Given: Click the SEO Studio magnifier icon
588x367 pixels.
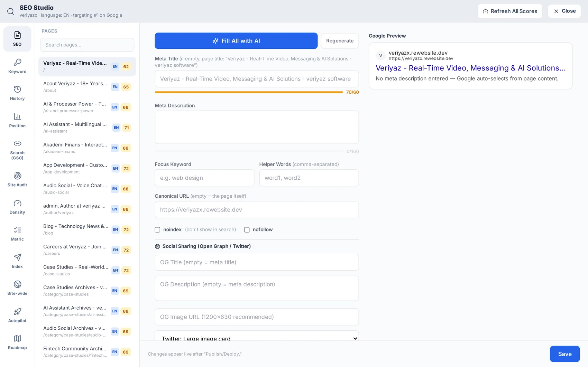Looking at the screenshot, I should coord(11,11).
